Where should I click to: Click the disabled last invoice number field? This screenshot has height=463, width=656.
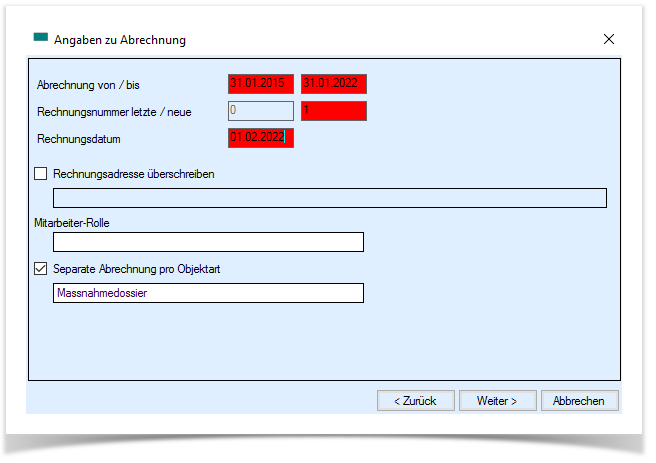pyautogui.click(x=261, y=111)
